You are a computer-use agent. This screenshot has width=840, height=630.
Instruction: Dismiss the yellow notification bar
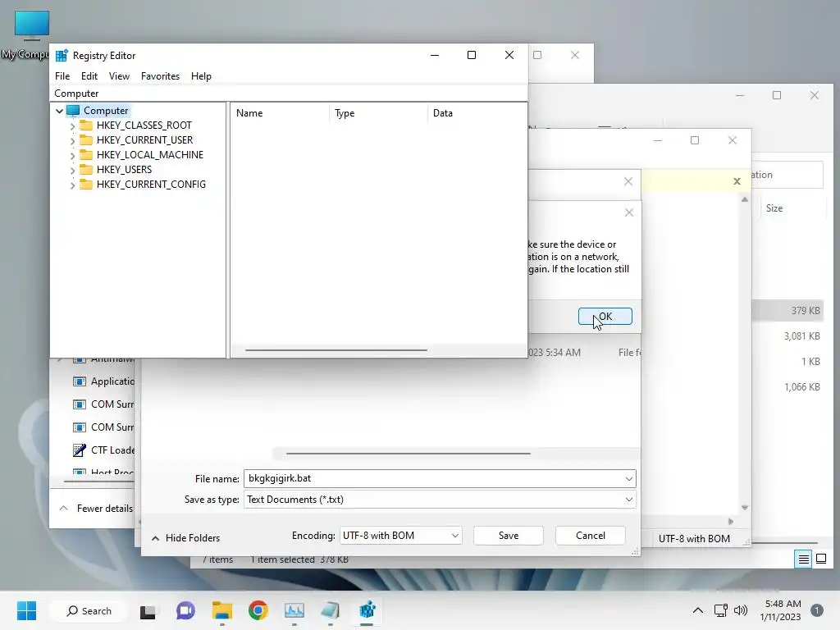point(737,181)
